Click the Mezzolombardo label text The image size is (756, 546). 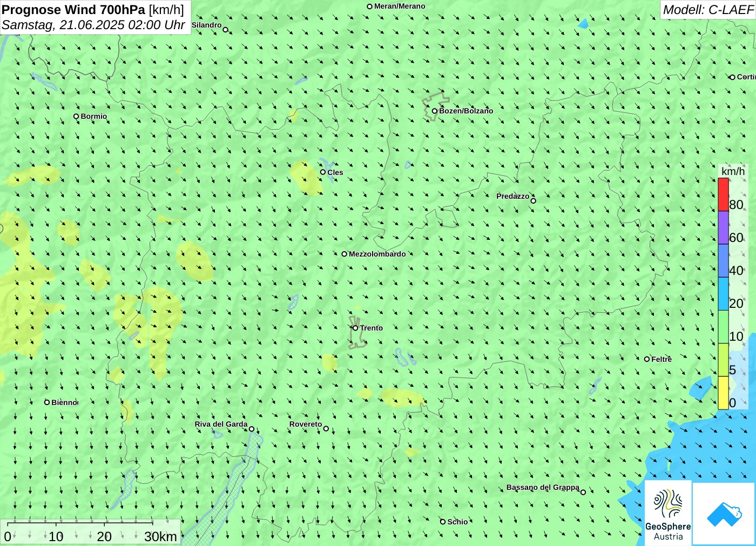(x=377, y=254)
